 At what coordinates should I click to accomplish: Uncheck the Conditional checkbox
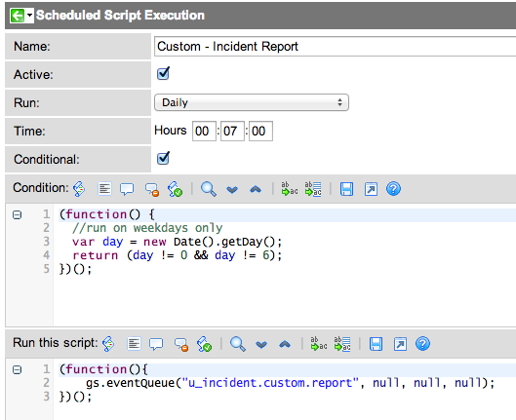point(163,158)
